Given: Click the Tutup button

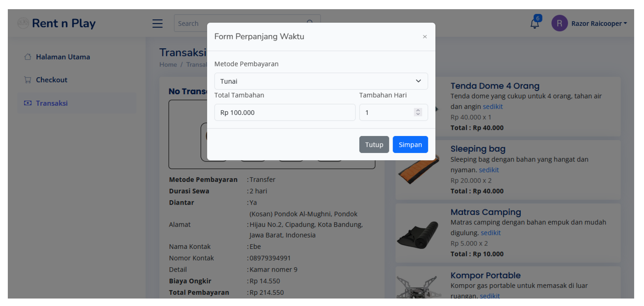Looking at the screenshot, I should (x=374, y=144).
